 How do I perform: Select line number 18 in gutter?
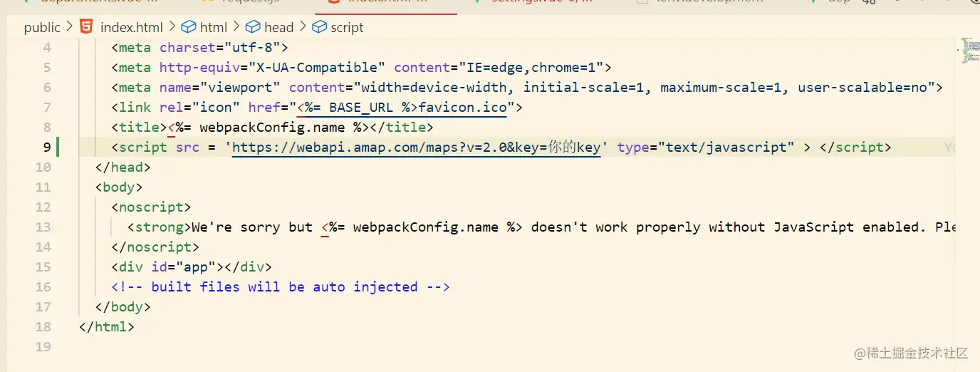pyautogui.click(x=43, y=327)
